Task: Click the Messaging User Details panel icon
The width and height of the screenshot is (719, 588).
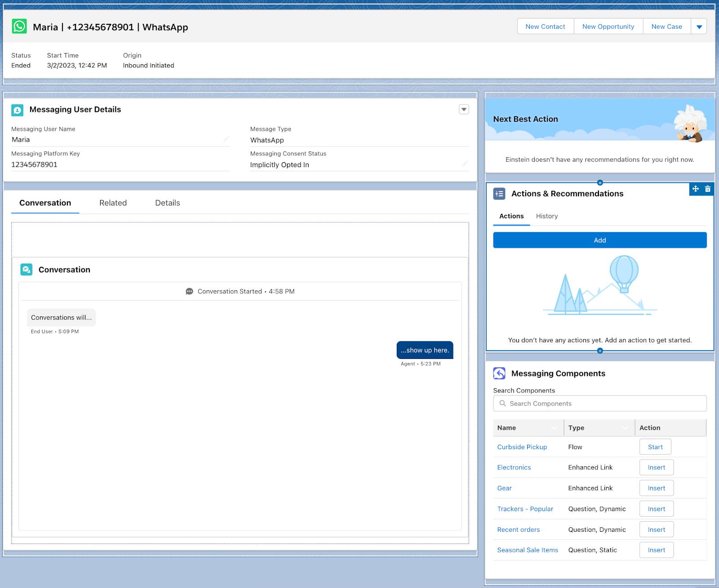Action: coord(18,109)
